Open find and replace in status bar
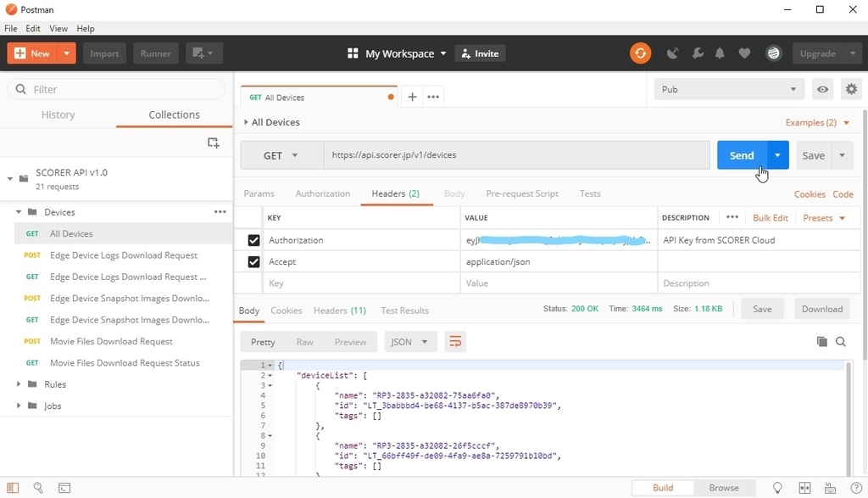This screenshot has width=868, height=498. [x=38, y=488]
